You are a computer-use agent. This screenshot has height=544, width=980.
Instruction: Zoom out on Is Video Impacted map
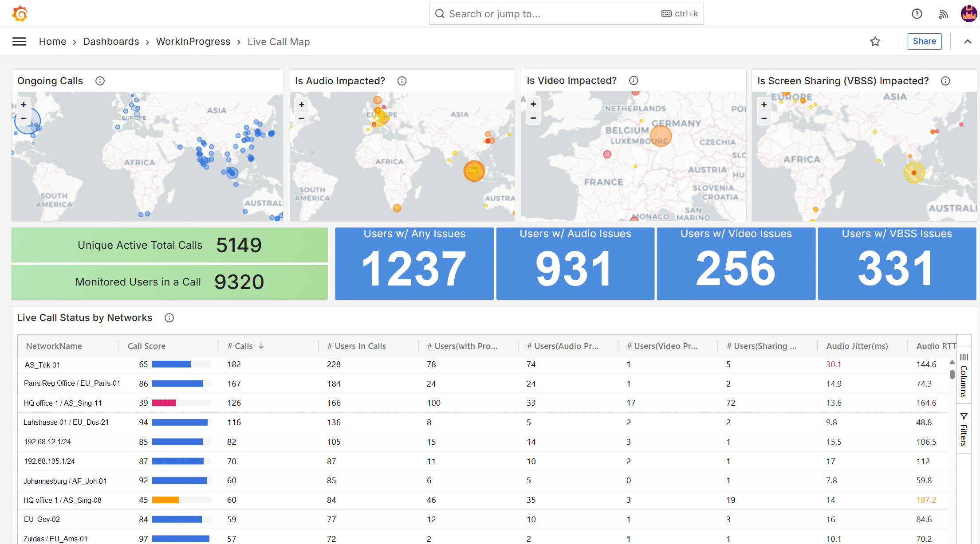[533, 118]
